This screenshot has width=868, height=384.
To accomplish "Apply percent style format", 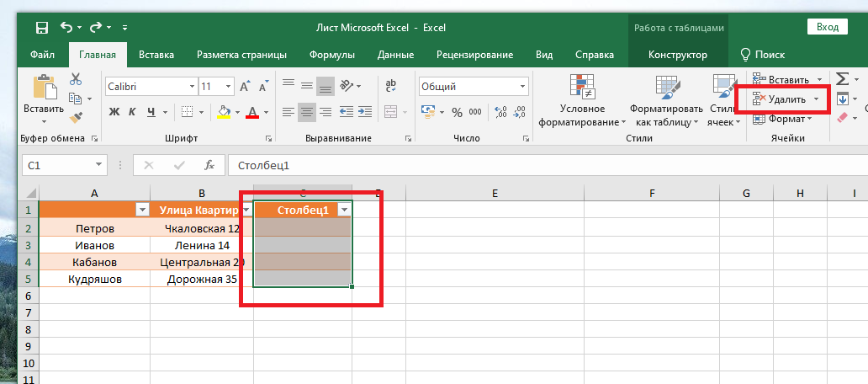I will coord(457,113).
